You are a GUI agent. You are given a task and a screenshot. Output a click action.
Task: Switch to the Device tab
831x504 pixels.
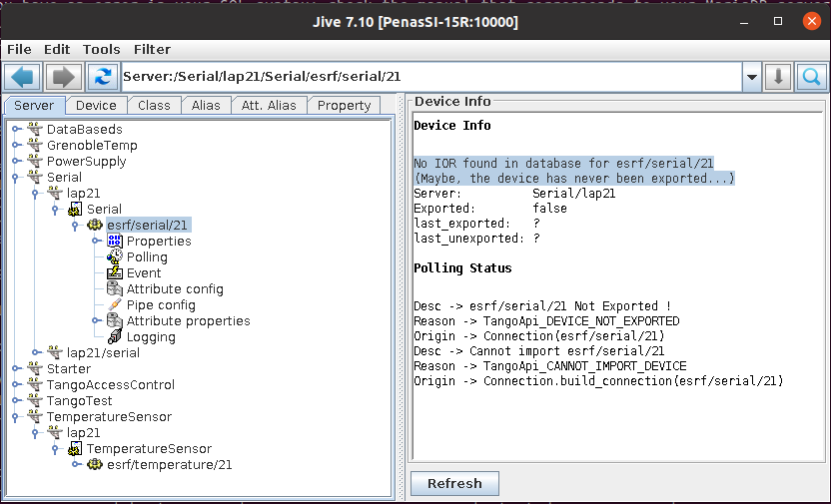[96, 106]
